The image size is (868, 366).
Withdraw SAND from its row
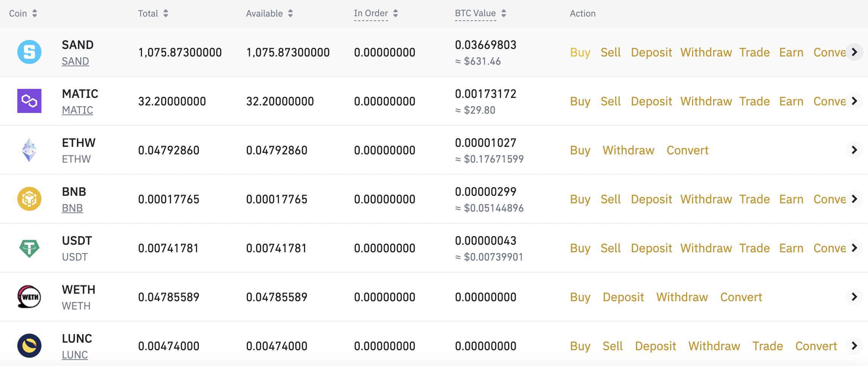pos(706,52)
